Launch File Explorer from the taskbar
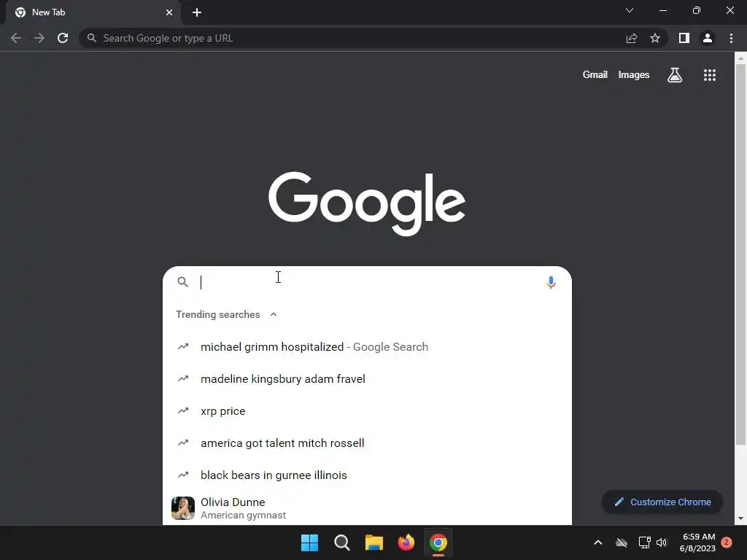The height and width of the screenshot is (560, 747). (x=374, y=542)
